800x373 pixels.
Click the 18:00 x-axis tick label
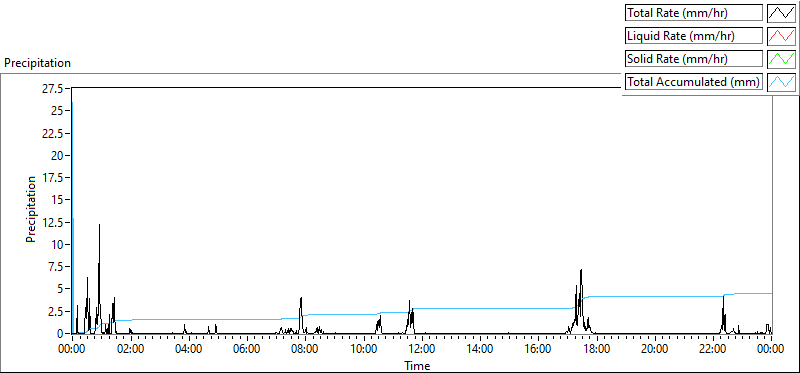(x=596, y=350)
